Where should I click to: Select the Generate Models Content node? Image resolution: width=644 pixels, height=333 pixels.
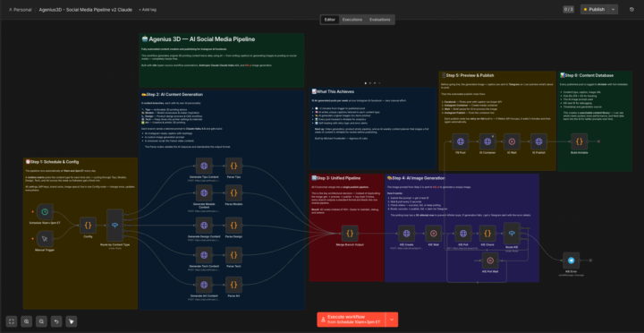(x=204, y=192)
